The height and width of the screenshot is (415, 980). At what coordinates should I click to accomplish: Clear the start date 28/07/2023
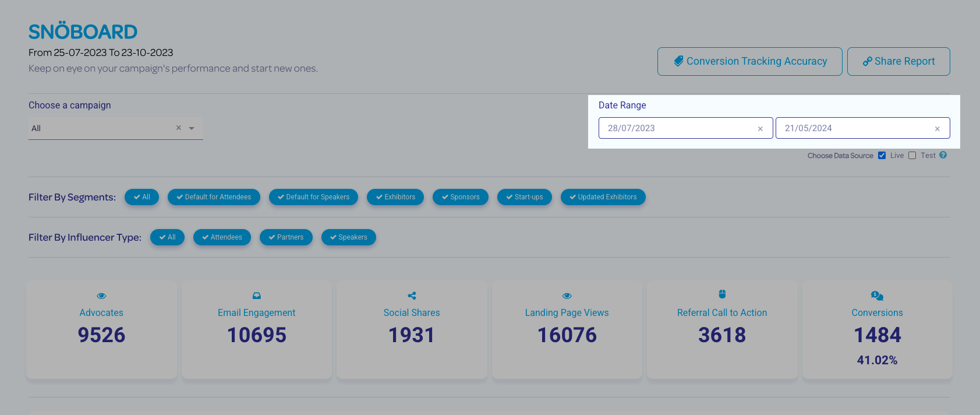[x=760, y=129]
